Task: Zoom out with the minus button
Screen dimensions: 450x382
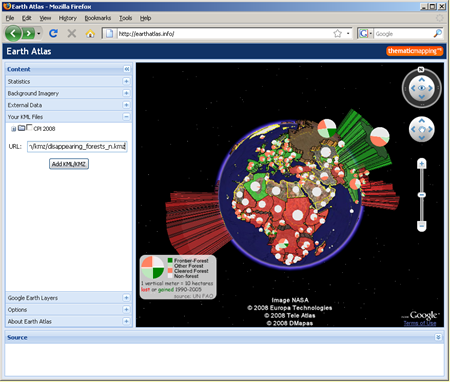Action: pos(422,226)
